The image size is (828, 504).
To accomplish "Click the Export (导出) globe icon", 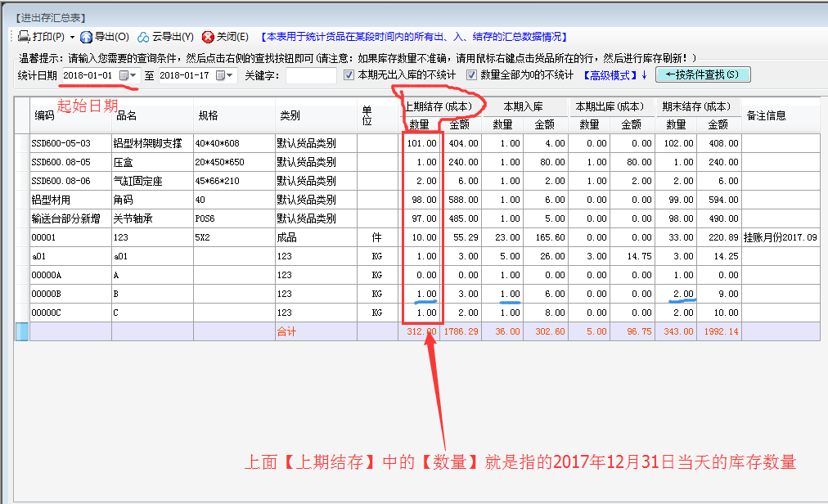I will point(86,37).
